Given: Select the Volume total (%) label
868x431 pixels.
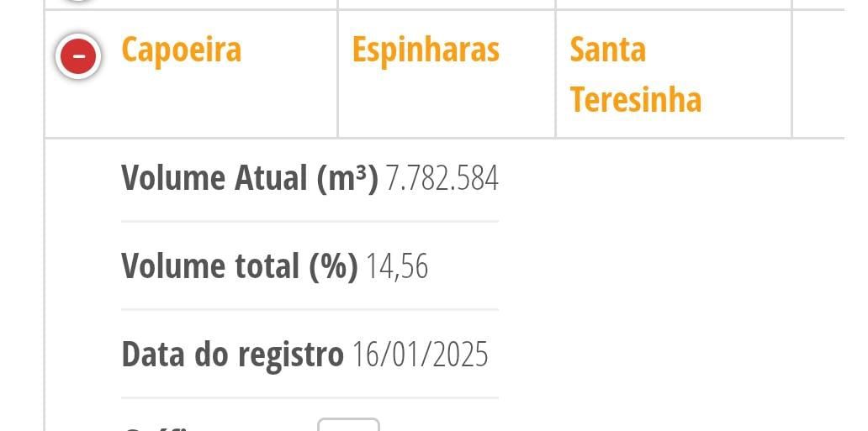Looking at the screenshot, I should [240, 266].
